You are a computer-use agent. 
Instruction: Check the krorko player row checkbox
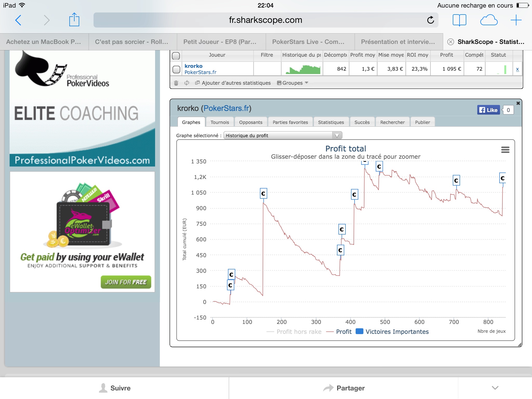click(x=176, y=69)
